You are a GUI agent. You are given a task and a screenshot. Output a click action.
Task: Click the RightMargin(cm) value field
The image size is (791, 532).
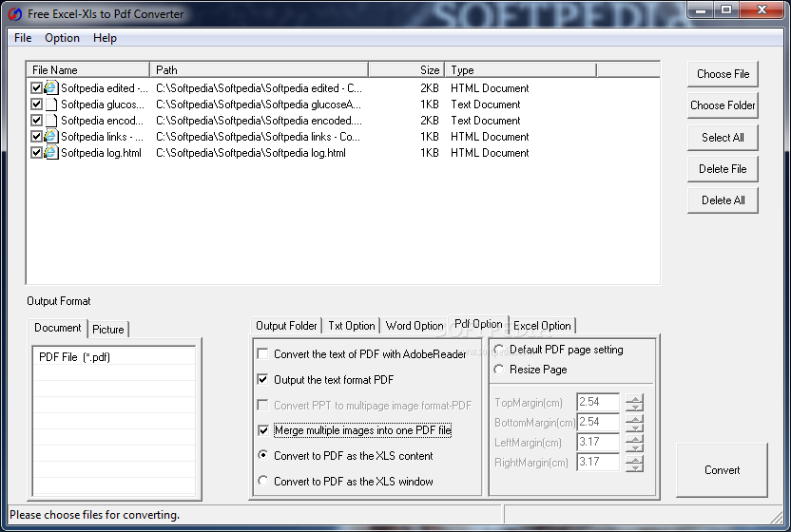point(598,462)
